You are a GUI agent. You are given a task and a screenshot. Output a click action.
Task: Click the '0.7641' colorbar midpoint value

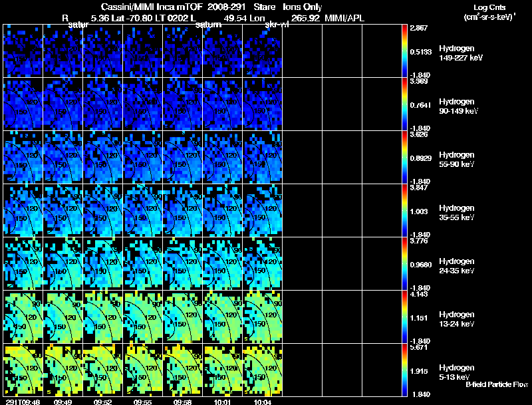point(421,105)
